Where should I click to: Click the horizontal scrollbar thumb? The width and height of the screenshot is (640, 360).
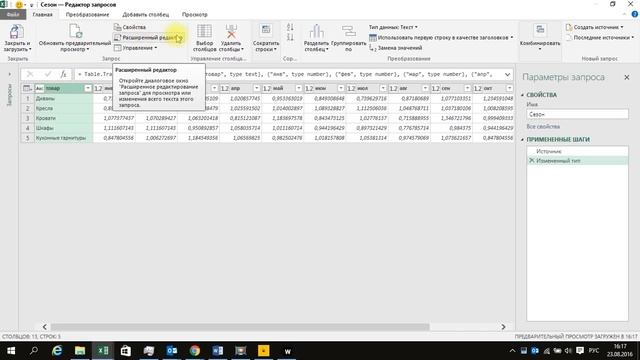coord(240,327)
